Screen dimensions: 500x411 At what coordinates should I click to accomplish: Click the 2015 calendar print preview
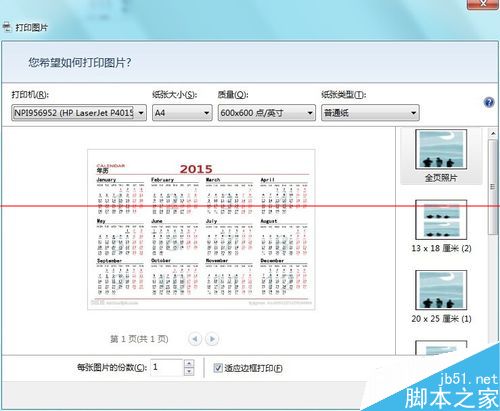click(x=201, y=230)
